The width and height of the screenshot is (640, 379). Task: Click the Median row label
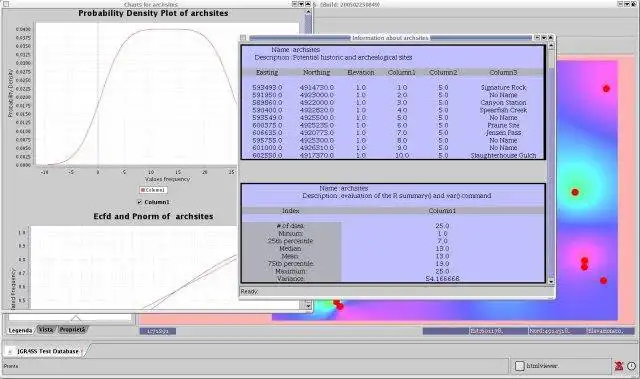coord(290,248)
